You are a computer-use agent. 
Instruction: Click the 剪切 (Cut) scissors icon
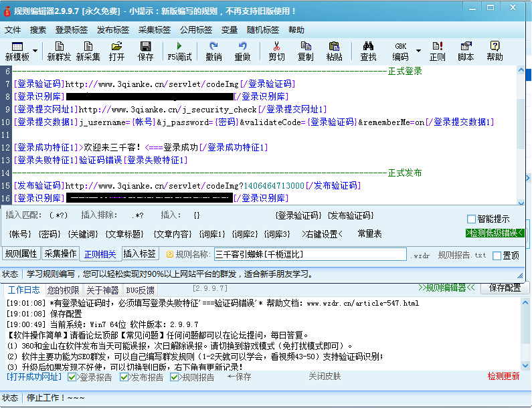pos(276,51)
